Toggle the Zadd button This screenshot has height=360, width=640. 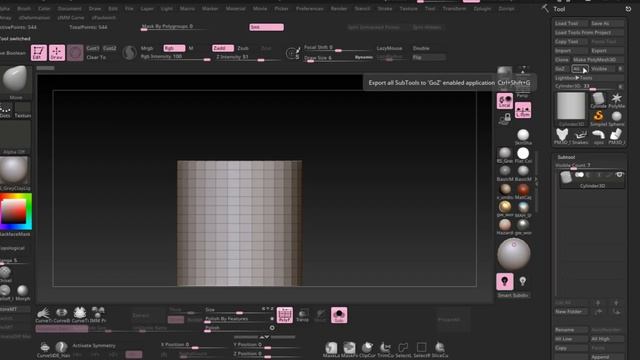click(223, 48)
